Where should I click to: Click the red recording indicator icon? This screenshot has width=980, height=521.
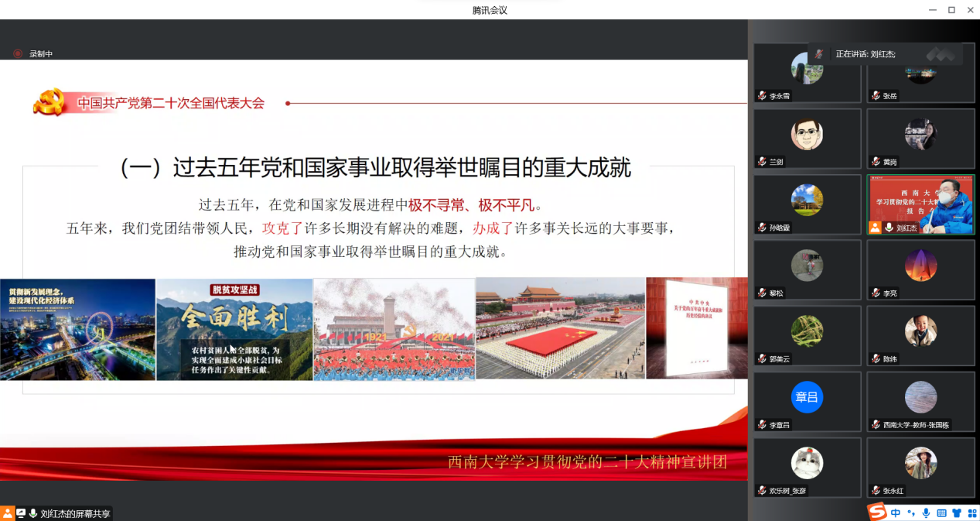click(18, 53)
